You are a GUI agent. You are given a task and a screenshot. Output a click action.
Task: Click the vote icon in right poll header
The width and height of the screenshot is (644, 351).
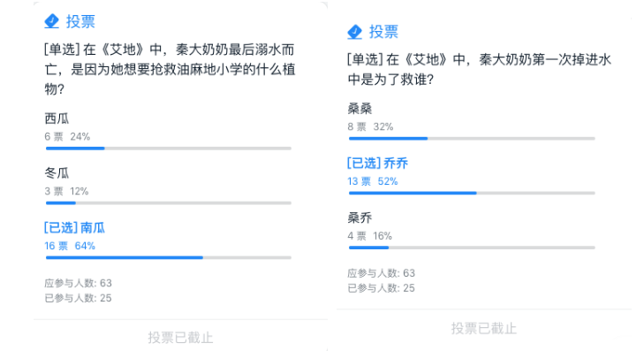click(x=354, y=32)
